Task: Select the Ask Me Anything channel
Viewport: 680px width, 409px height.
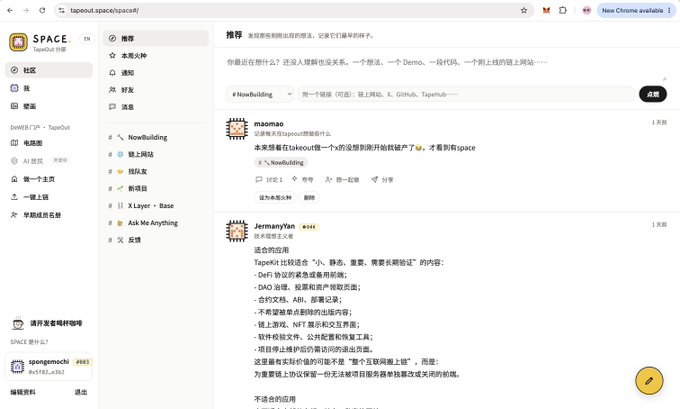Action: (x=155, y=223)
